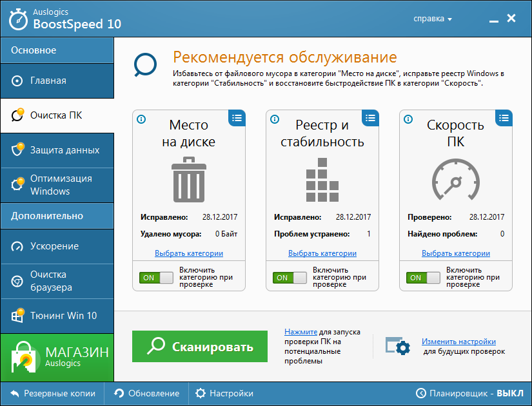Click the scan settings gear window icon
The height and width of the screenshot is (406, 532).
click(398, 345)
